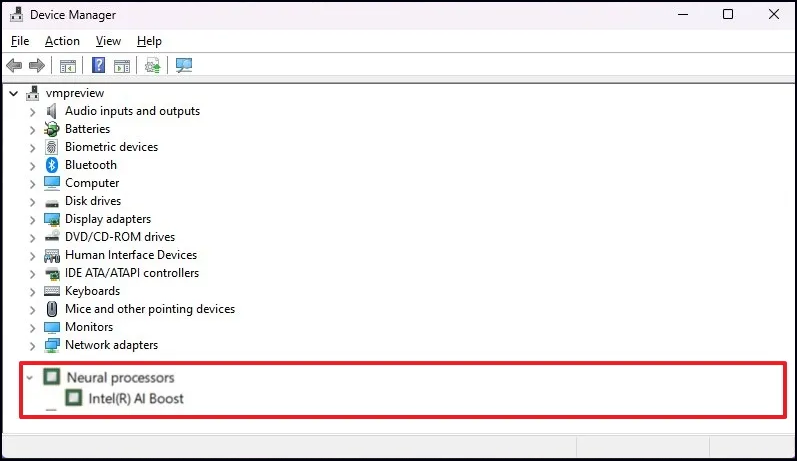
Task: Select the 'Biometric devices' label
Action: [x=111, y=147]
